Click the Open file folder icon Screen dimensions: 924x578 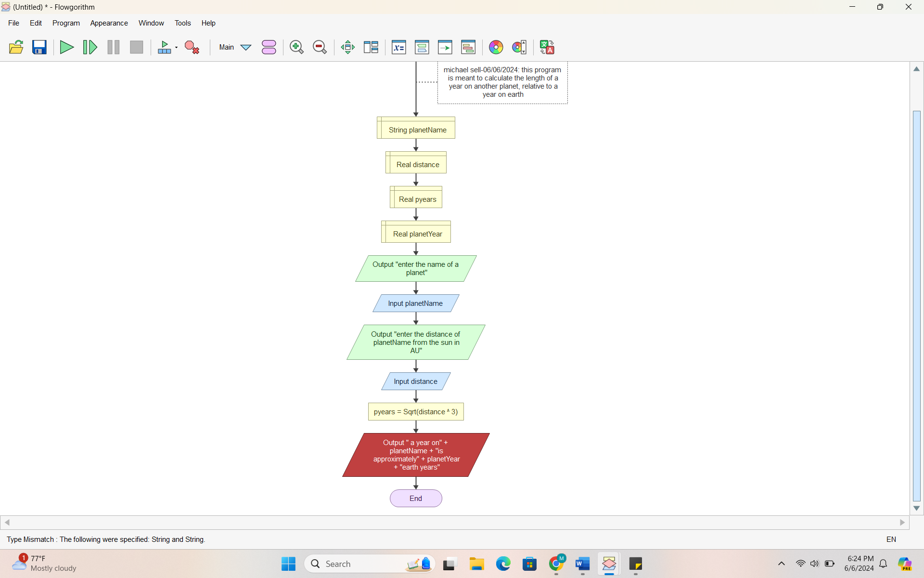[x=16, y=47]
